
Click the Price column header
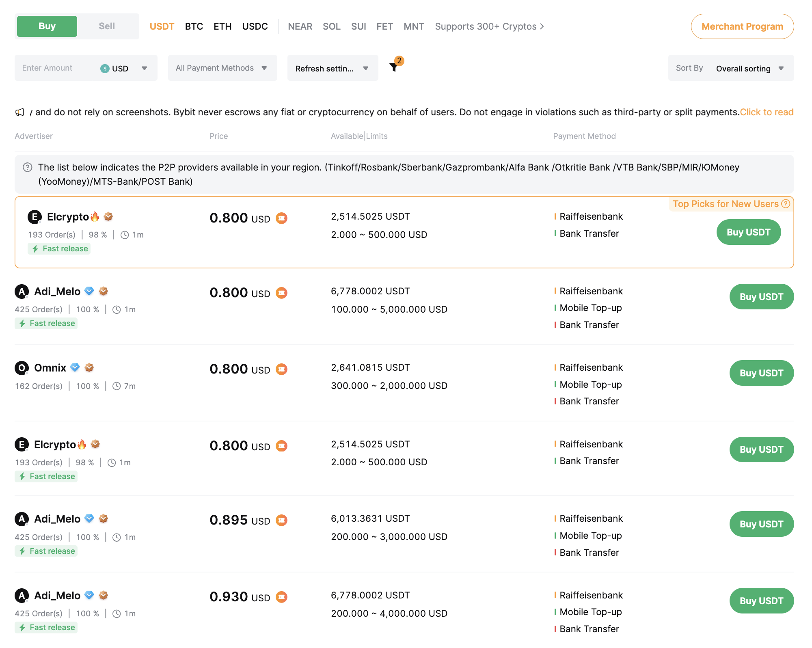[218, 136]
